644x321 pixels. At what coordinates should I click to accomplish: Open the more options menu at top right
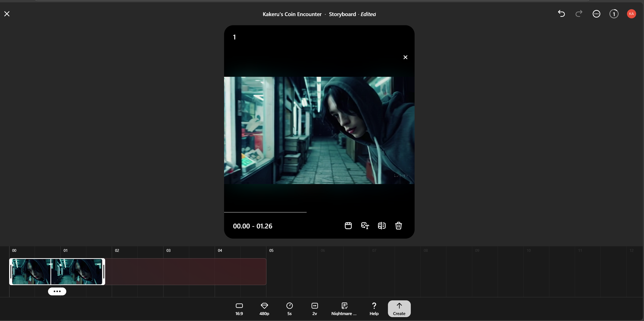click(x=596, y=14)
